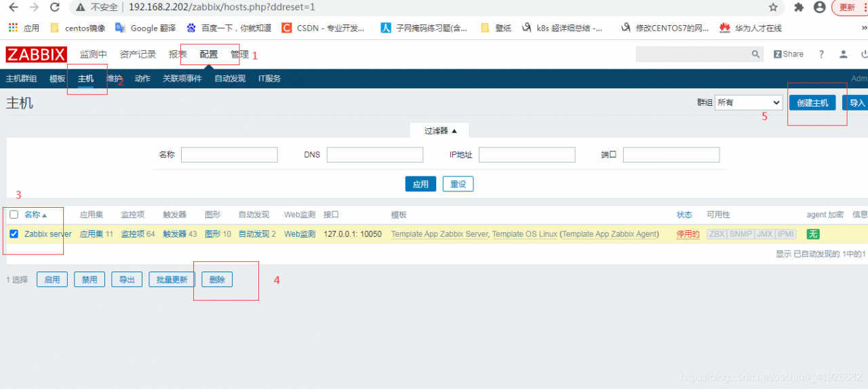Switch to the IT服务 submenu
This screenshot has width=868, height=389.
269,79
